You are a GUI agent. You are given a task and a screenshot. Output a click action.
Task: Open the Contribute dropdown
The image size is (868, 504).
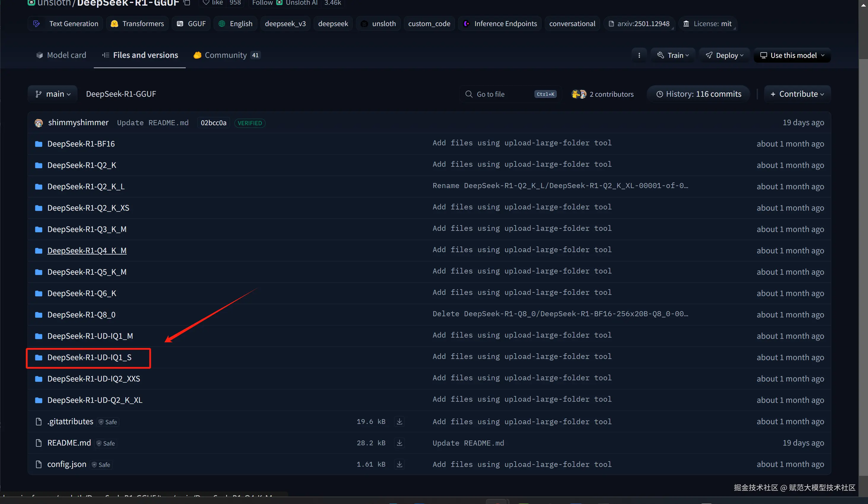coord(797,94)
